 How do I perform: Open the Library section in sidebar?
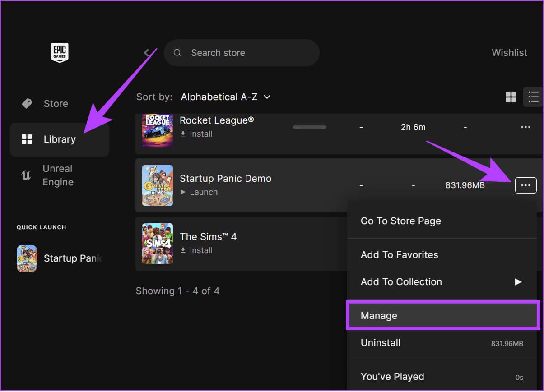(60, 139)
